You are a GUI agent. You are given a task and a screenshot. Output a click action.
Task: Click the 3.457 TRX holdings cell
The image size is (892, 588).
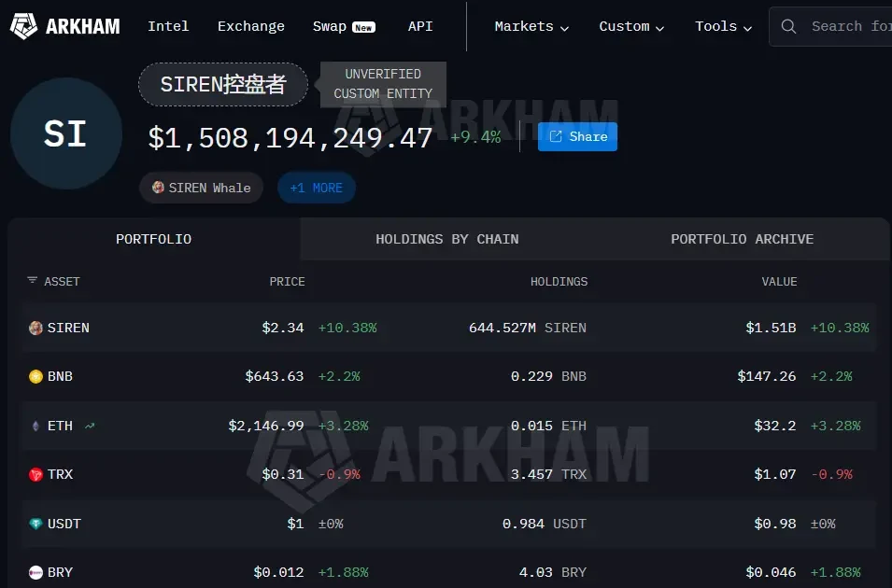tap(548, 474)
